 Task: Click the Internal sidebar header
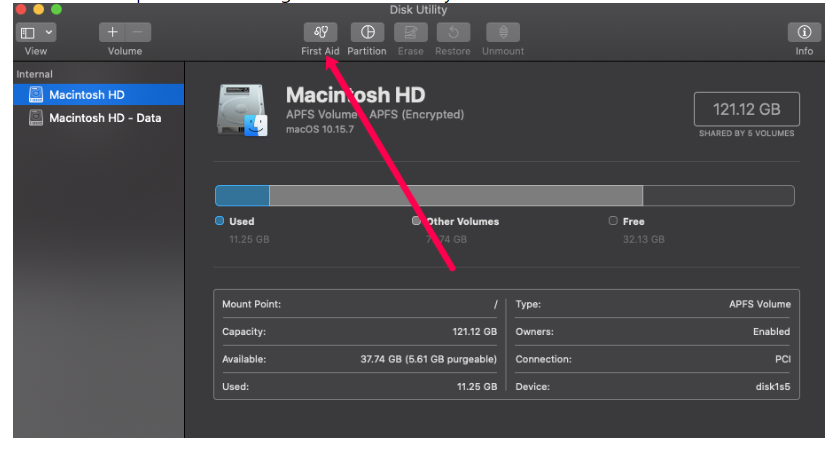34,74
